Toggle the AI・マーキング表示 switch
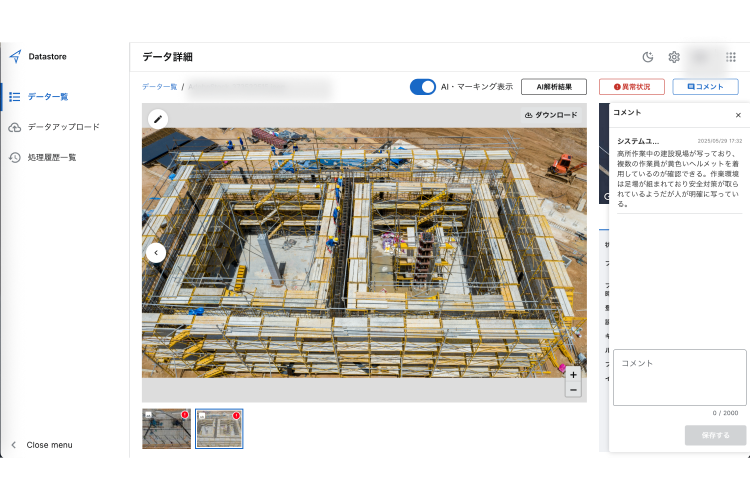 (422, 87)
